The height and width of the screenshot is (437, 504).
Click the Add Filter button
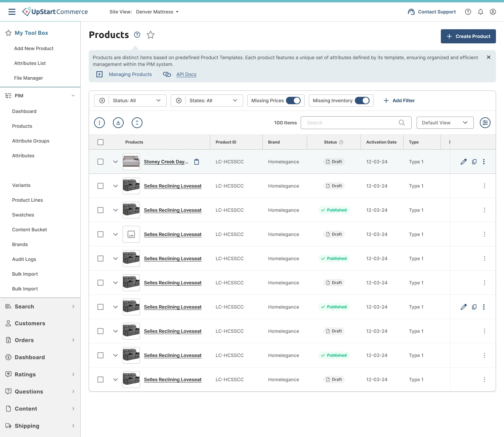click(x=399, y=101)
